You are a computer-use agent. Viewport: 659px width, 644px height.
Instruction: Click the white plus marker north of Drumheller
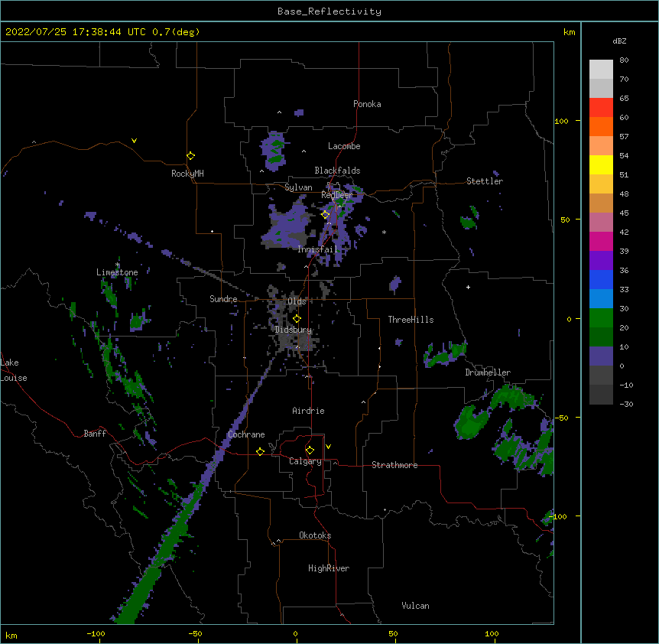468,287
